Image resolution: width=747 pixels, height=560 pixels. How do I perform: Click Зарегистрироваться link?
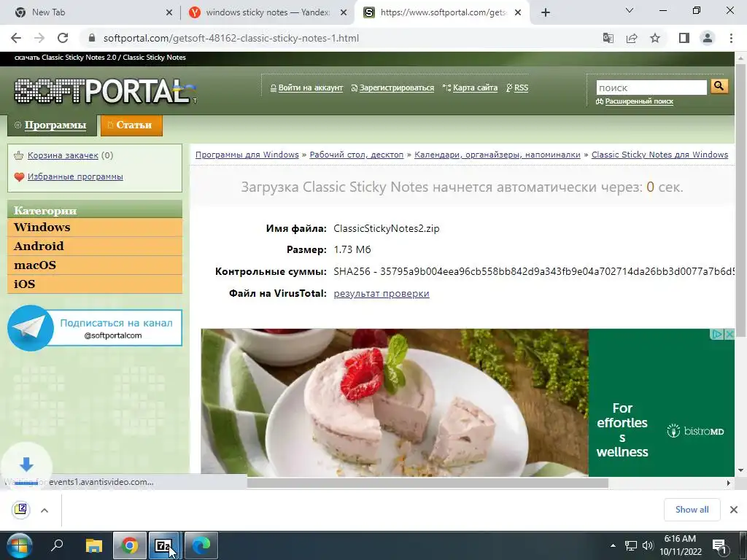pyautogui.click(x=396, y=87)
